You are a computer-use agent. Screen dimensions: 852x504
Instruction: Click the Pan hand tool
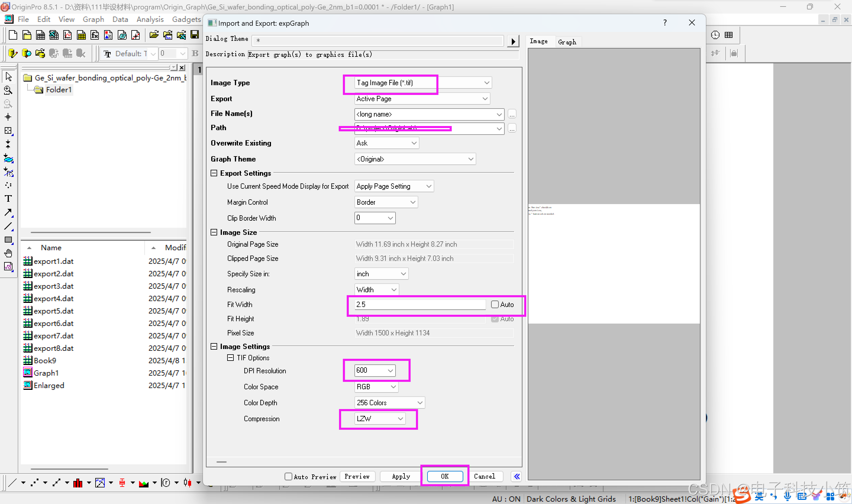click(x=8, y=253)
